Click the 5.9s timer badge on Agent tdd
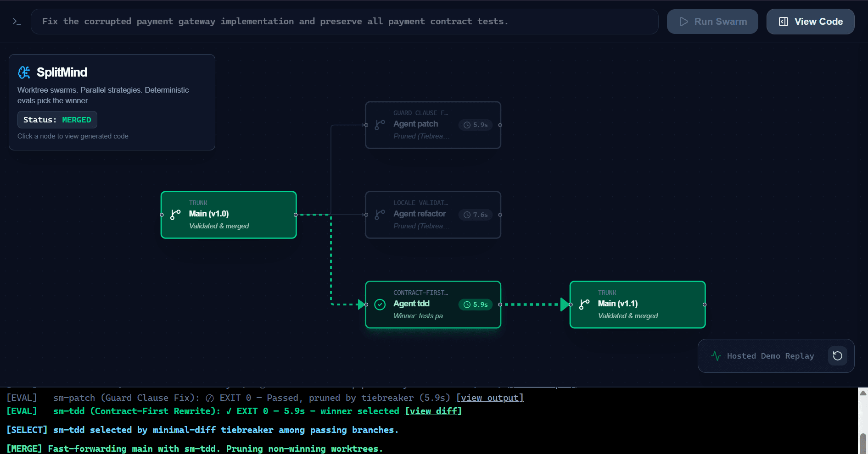Viewport: 868px width, 454px height. coord(476,305)
